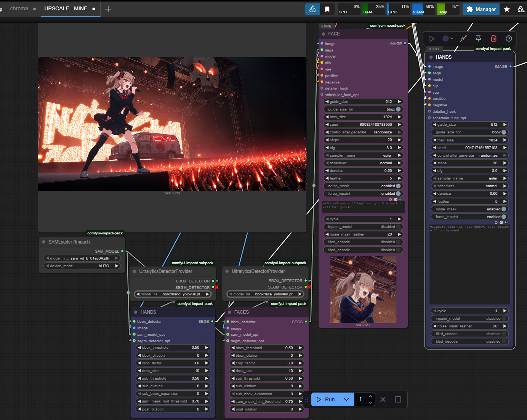
Task: Click the wildcard spec text box in the FACE node
Action: click(363, 207)
